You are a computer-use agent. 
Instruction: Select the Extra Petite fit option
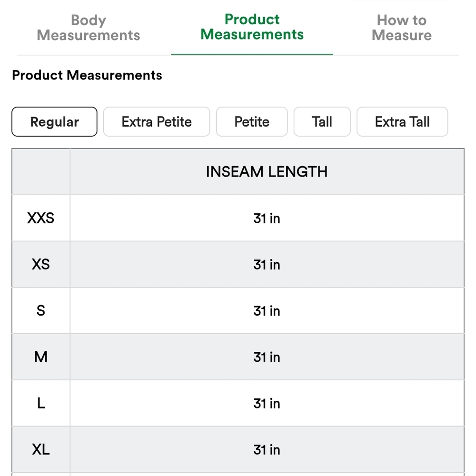(157, 122)
